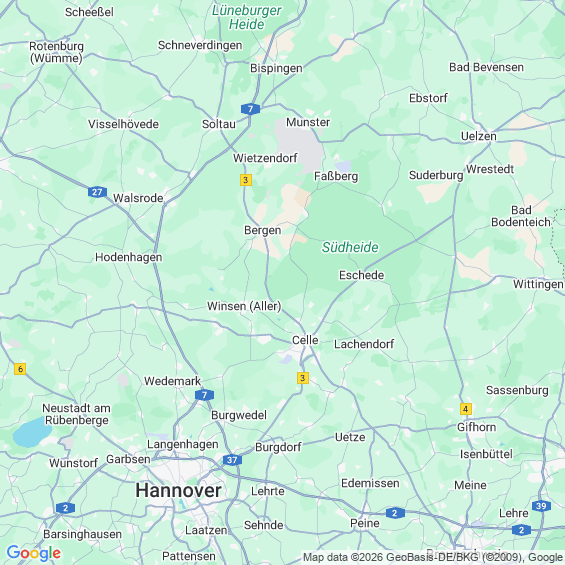Click the A7 shield near Wedemark
The image size is (565, 565).
(x=204, y=395)
